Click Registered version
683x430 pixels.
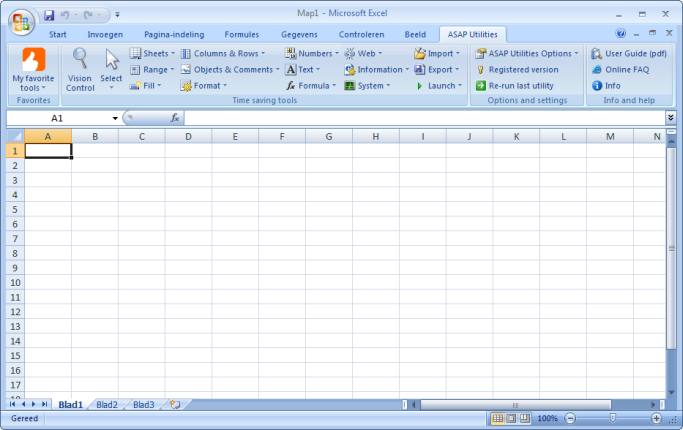(517, 70)
